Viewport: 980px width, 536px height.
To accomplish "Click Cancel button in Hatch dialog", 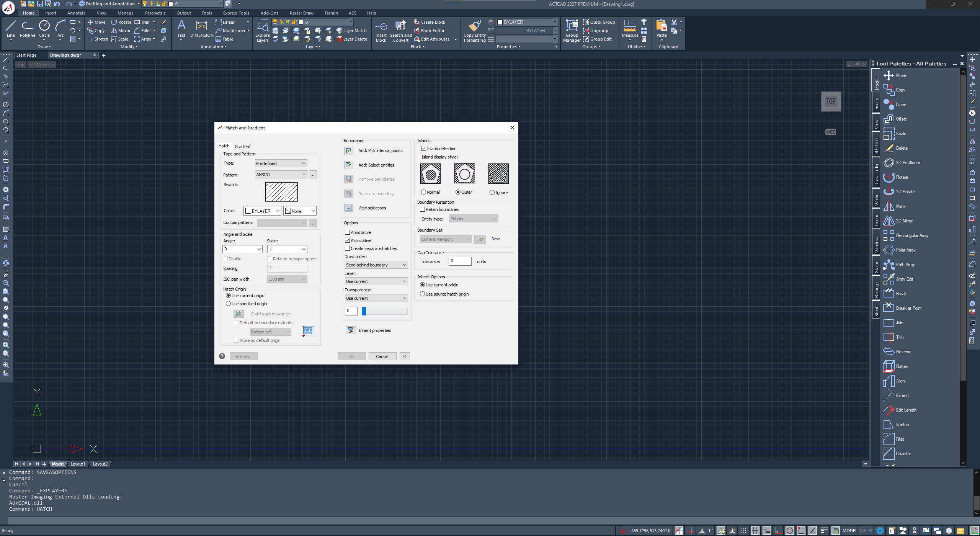I will tap(382, 356).
